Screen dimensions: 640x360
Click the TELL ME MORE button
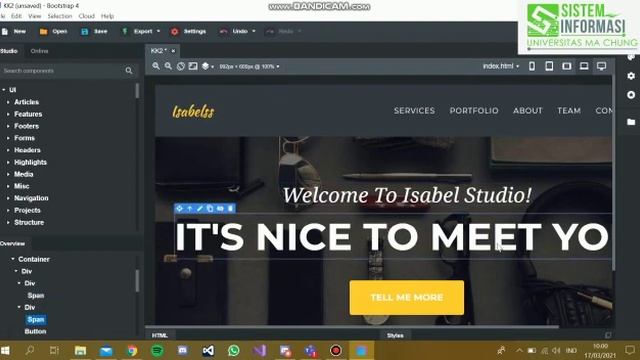pos(407,298)
